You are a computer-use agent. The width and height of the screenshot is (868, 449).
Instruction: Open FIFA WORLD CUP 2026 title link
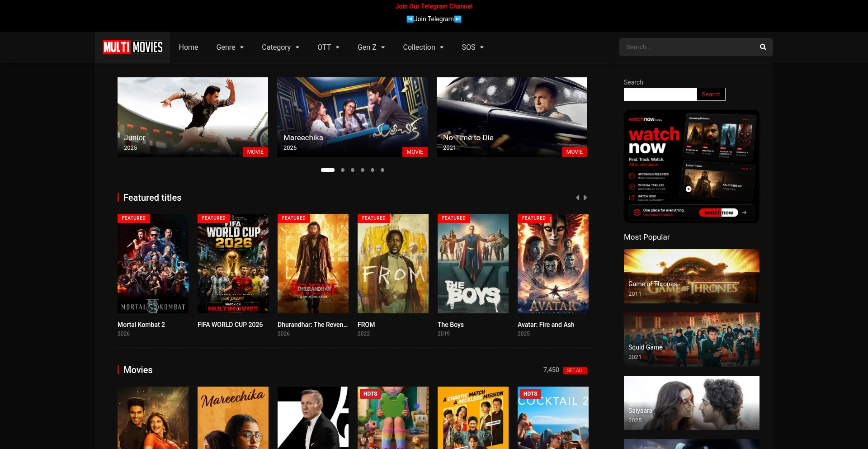[x=230, y=325]
